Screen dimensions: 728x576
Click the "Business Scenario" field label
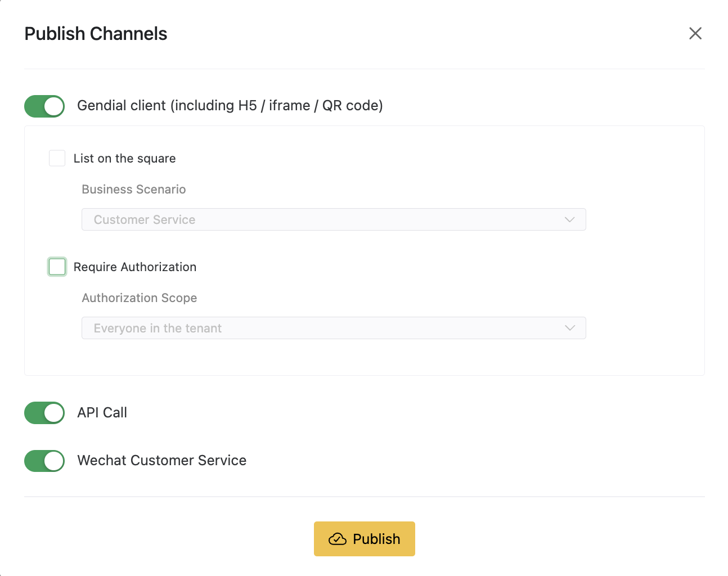(133, 190)
